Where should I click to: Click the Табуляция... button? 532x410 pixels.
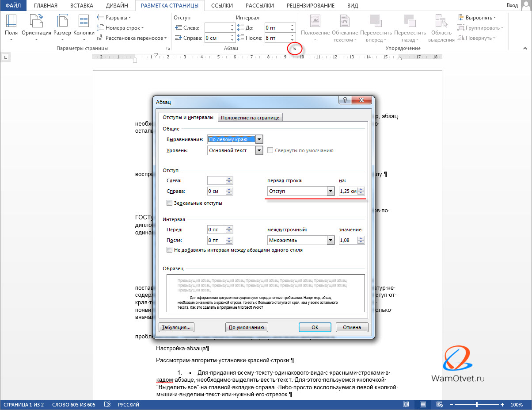pos(176,327)
